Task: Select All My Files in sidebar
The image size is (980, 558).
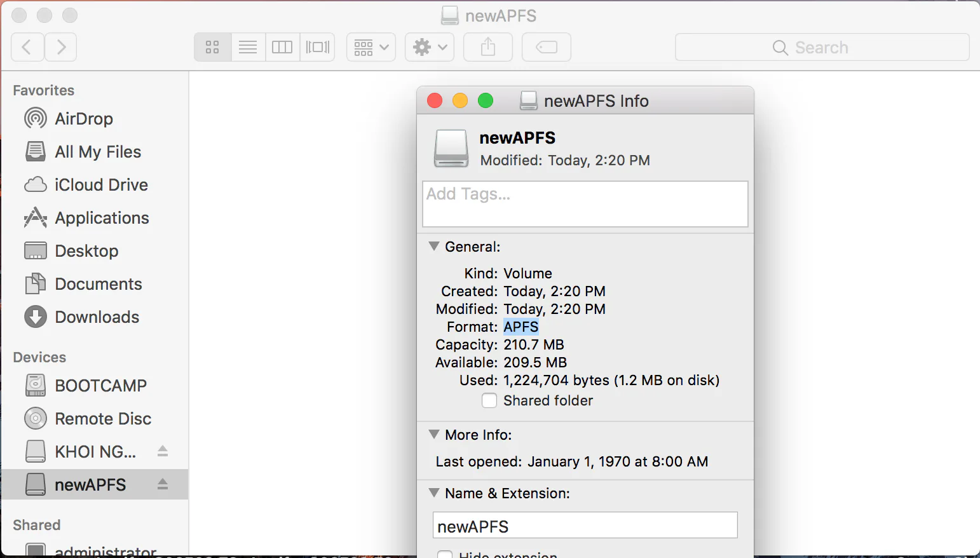Action: [95, 152]
